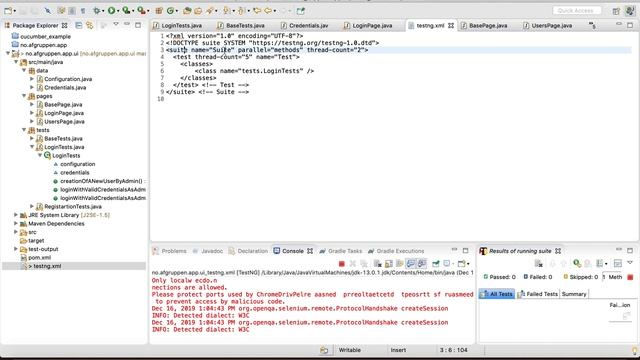The image size is (640, 360).
Task: Toggle Show Whitespace Characters pilcrow
Action: [83, 11]
